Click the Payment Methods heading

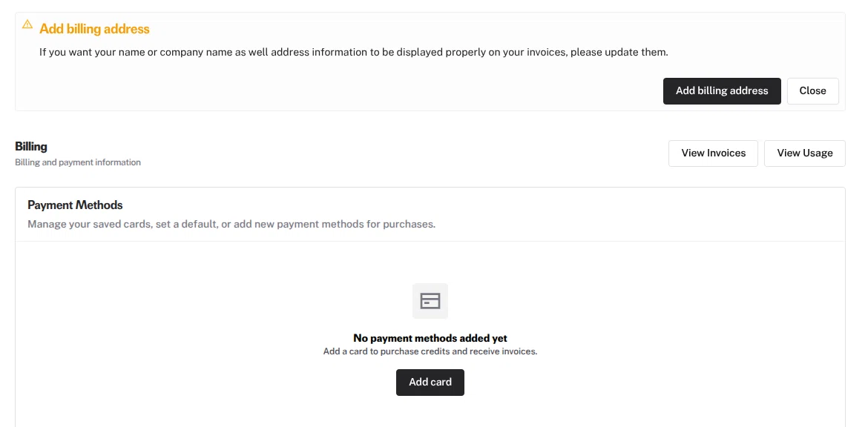coord(75,205)
